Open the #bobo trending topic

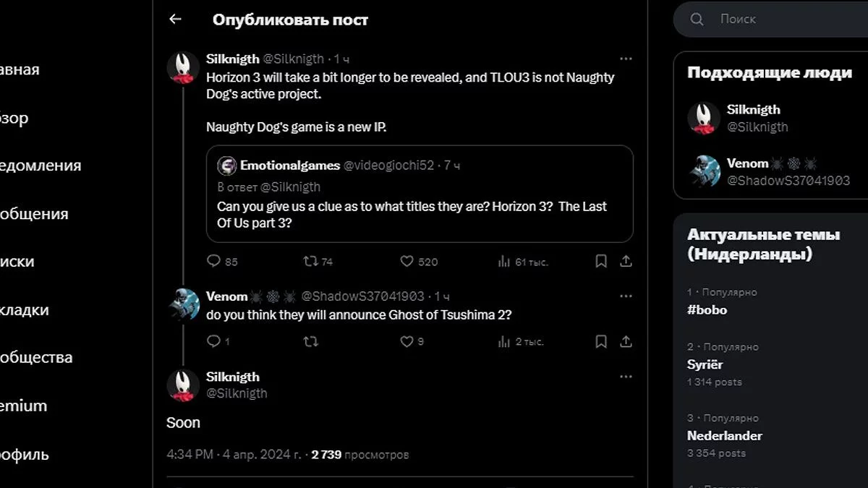[707, 309]
